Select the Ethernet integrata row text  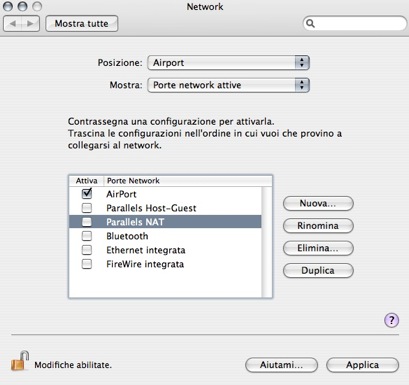pos(146,250)
